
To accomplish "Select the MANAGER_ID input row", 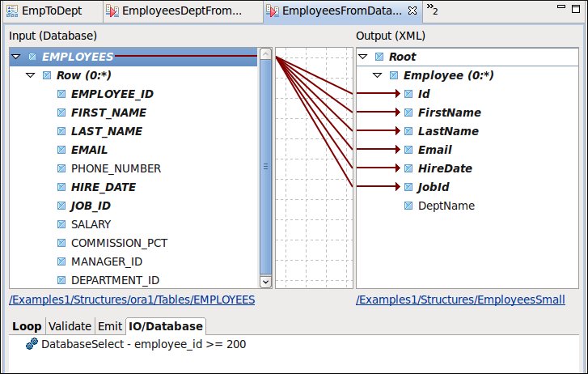I will pos(107,261).
